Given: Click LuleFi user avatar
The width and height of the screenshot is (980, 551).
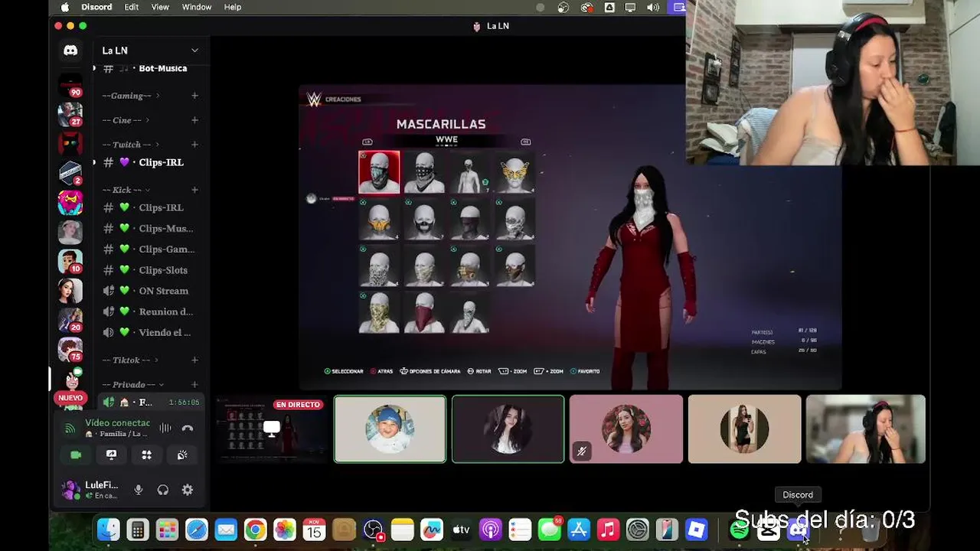Looking at the screenshot, I should [70, 490].
